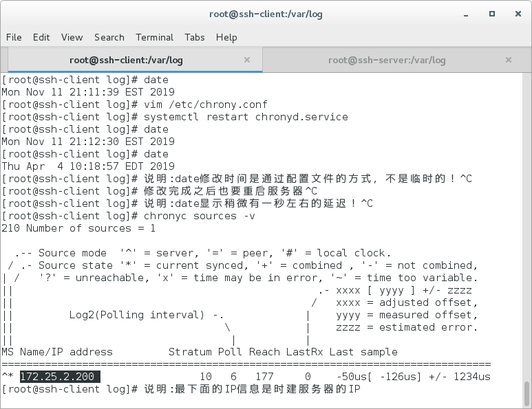Click '210 Number of sources = 1' line

pos(78,228)
